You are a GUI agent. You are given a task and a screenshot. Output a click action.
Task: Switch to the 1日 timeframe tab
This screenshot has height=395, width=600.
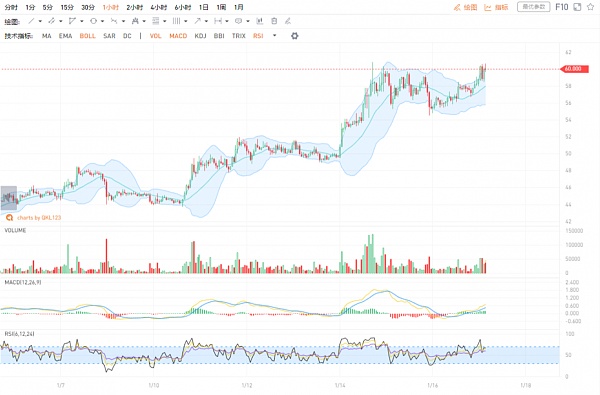point(204,7)
